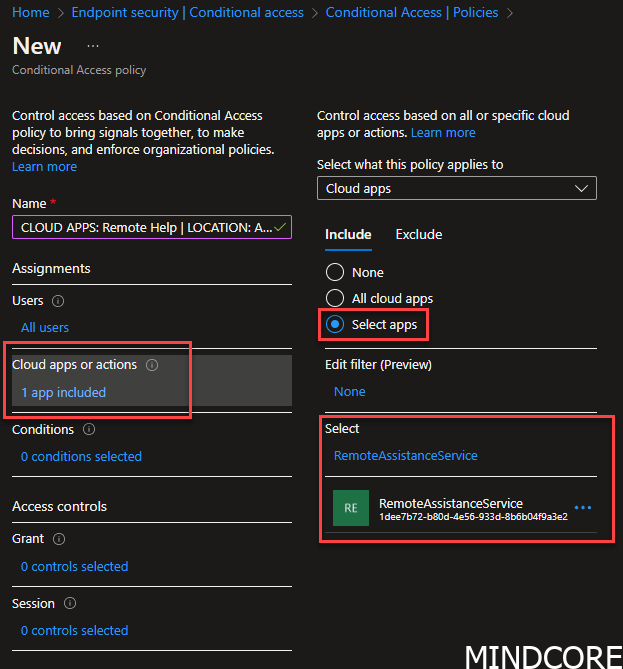The height and width of the screenshot is (669, 623).
Task: Click the Grant info icon
Action: [x=59, y=539]
